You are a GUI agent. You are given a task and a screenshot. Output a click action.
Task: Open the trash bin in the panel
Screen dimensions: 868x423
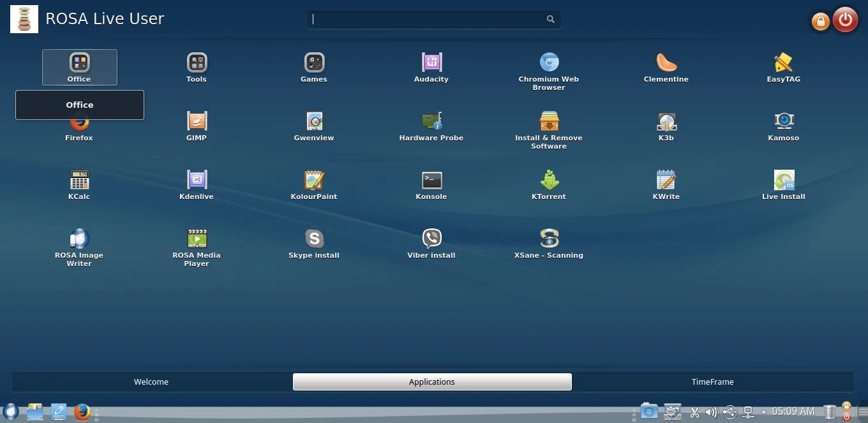(x=829, y=412)
